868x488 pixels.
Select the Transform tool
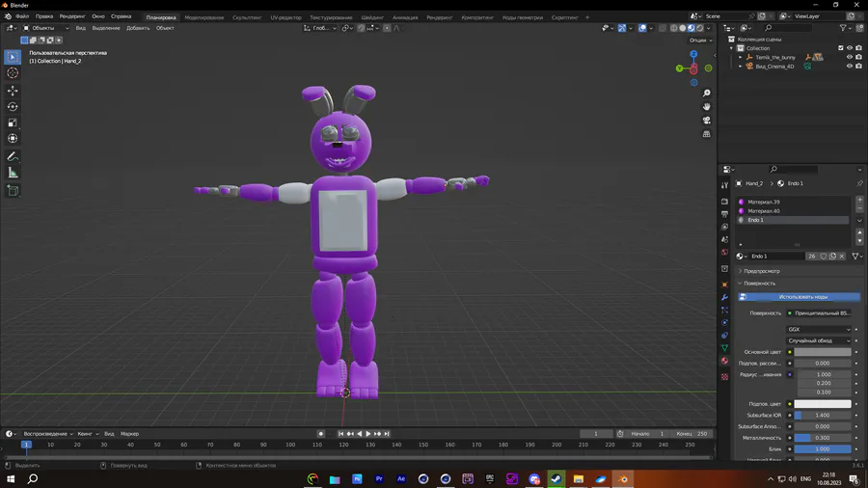pyautogui.click(x=13, y=138)
